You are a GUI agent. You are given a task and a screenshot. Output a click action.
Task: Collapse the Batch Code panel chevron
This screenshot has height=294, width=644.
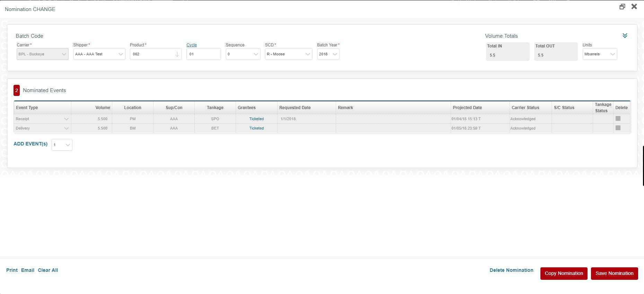625,36
